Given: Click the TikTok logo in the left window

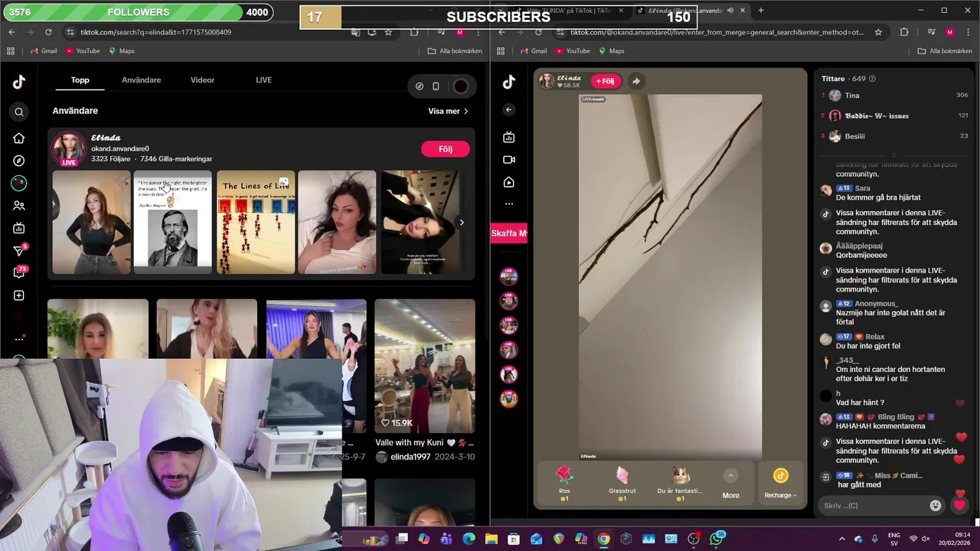Looking at the screenshot, I should [x=19, y=83].
